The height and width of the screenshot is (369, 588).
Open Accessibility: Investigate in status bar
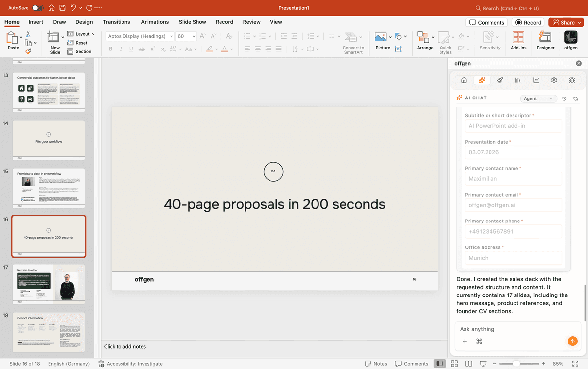tap(131, 364)
